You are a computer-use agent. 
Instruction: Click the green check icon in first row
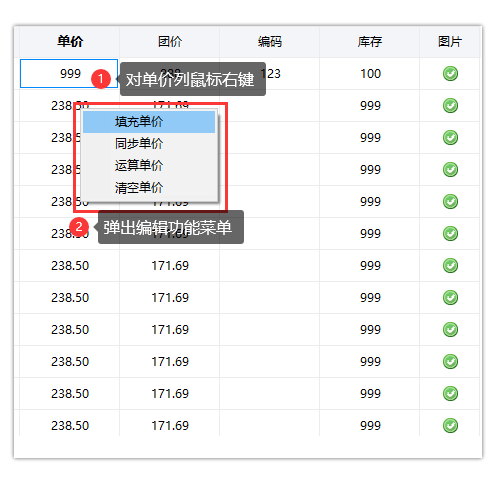[x=450, y=73]
